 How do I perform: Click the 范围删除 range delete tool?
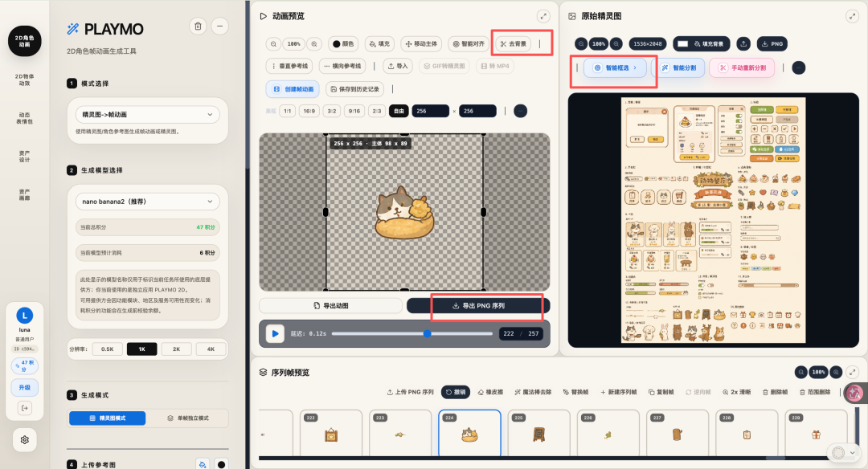(x=815, y=392)
